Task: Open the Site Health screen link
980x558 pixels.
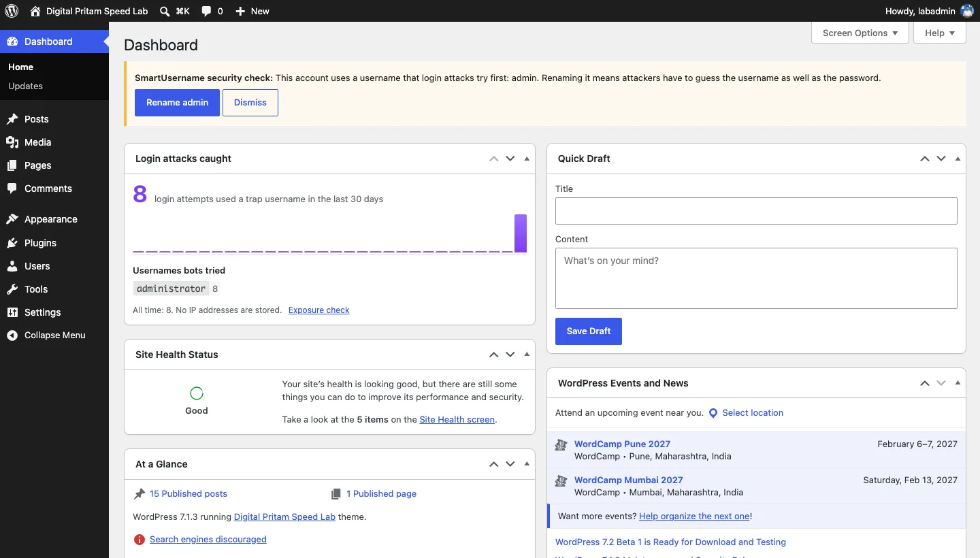Action: click(457, 420)
